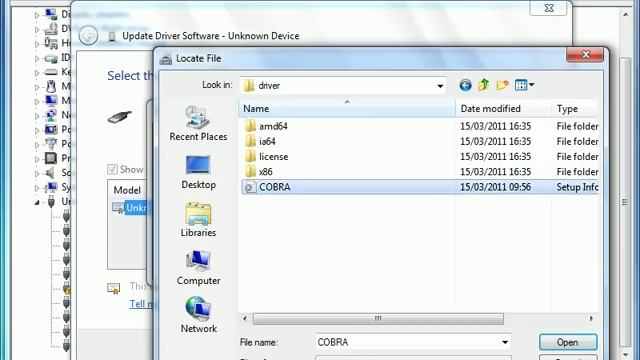This screenshot has height=360, width=640.
Task: Click the digitally signed driver certificate icon
Action: pos(114,288)
